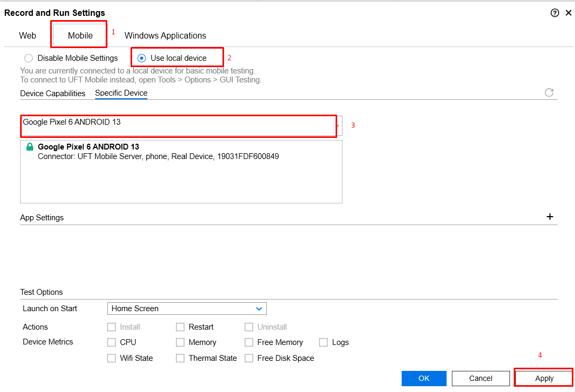
Task: Enable the Restart action
Action: click(180, 327)
